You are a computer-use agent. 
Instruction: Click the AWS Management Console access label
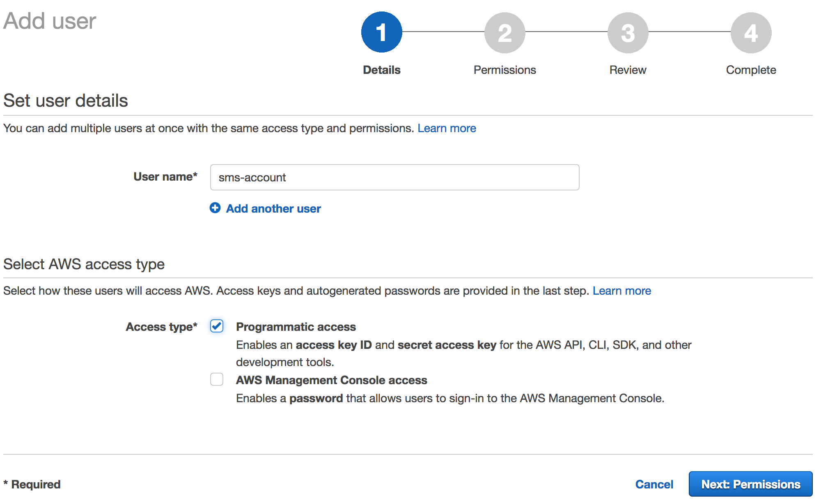(x=331, y=380)
